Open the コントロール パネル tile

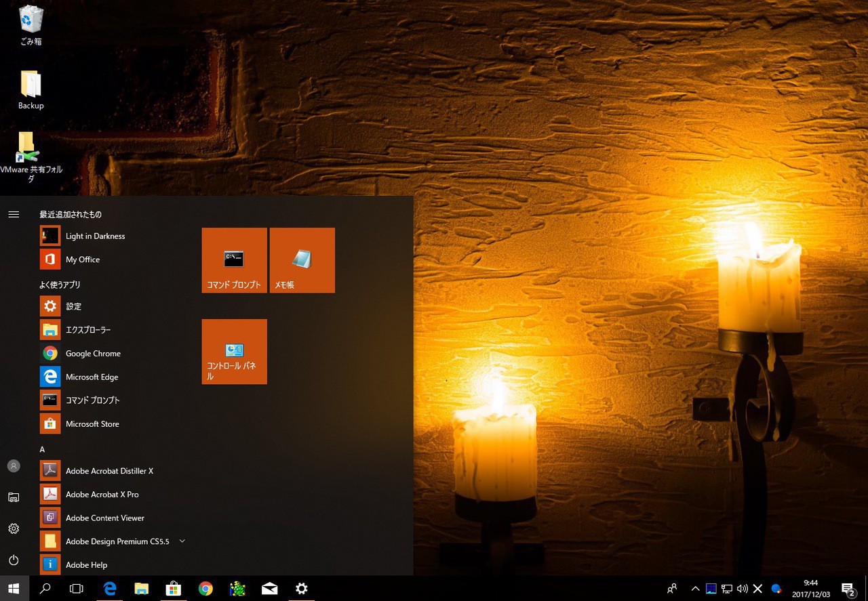234,352
